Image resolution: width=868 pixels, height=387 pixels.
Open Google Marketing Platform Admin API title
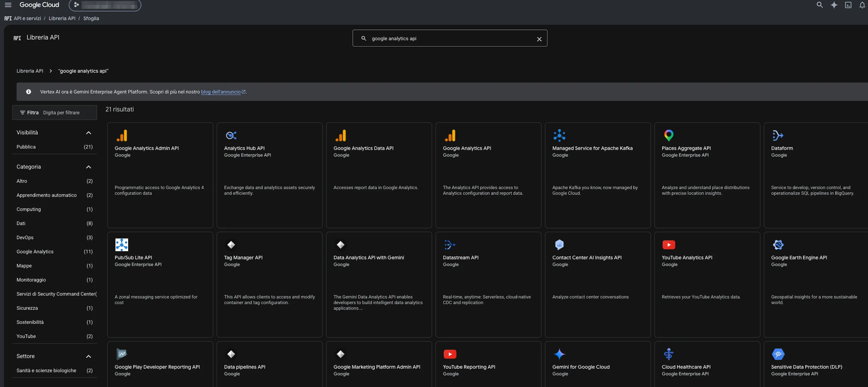[377, 367]
